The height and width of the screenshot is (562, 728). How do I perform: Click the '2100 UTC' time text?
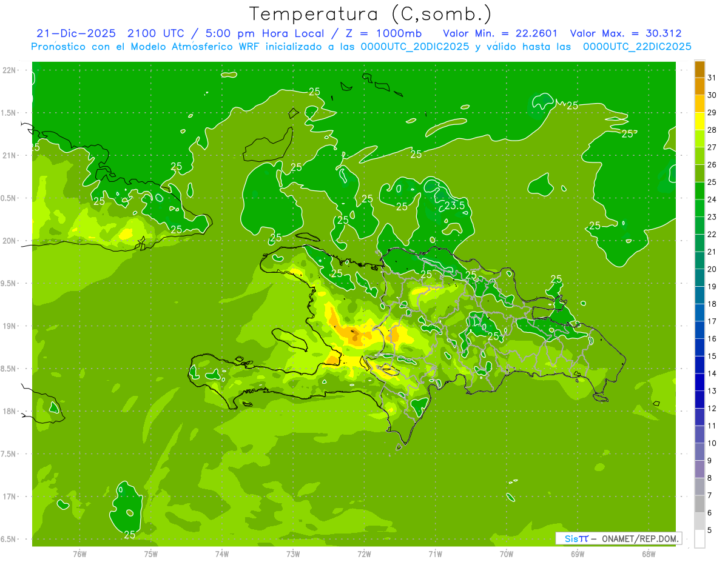tap(158, 33)
